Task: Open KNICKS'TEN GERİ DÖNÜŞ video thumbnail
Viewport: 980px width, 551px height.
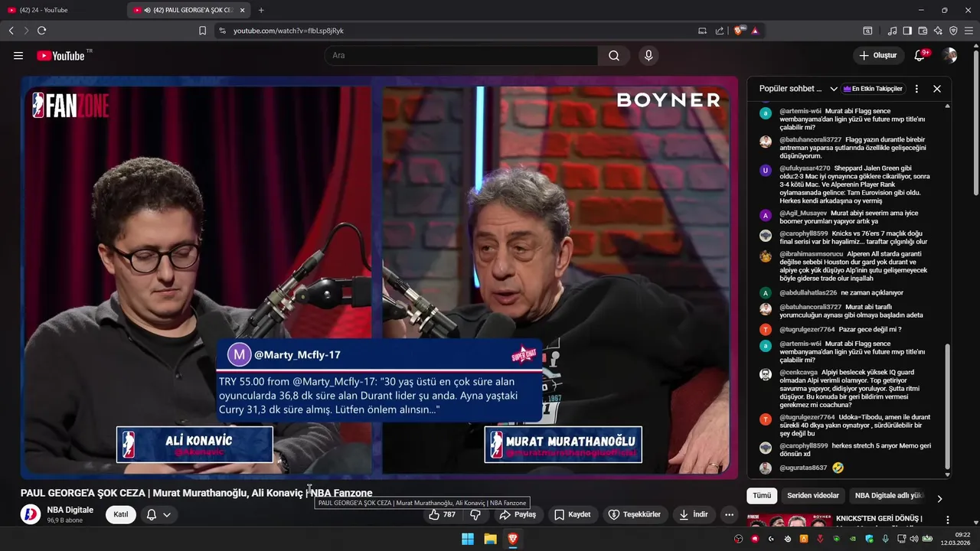Action: tap(789, 520)
